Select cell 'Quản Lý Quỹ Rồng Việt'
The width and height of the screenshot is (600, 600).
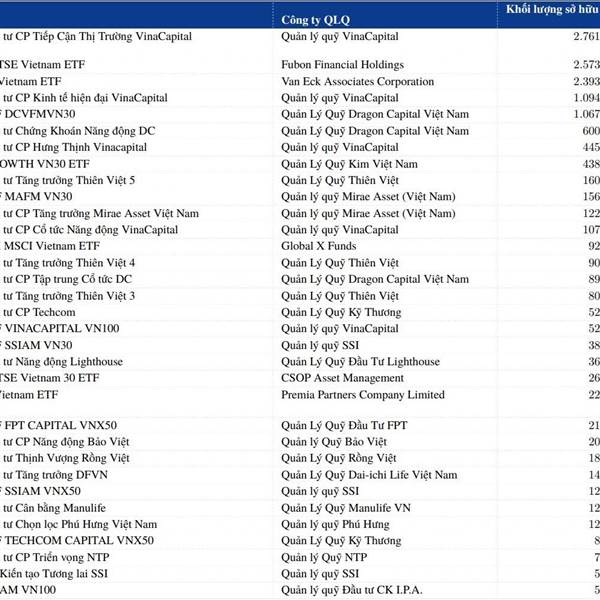(339, 458)
